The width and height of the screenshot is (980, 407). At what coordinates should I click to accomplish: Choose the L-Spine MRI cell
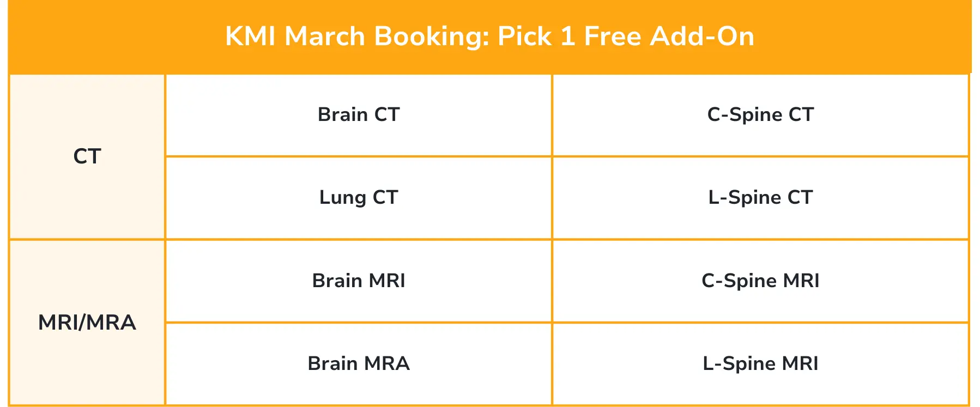coord(760,364)
